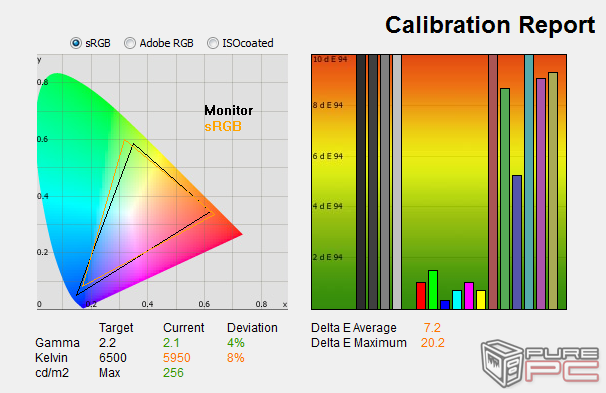Click the red color bar in chart
The width and height of the screenshot is (606, 393).
[x=421, y=296]
